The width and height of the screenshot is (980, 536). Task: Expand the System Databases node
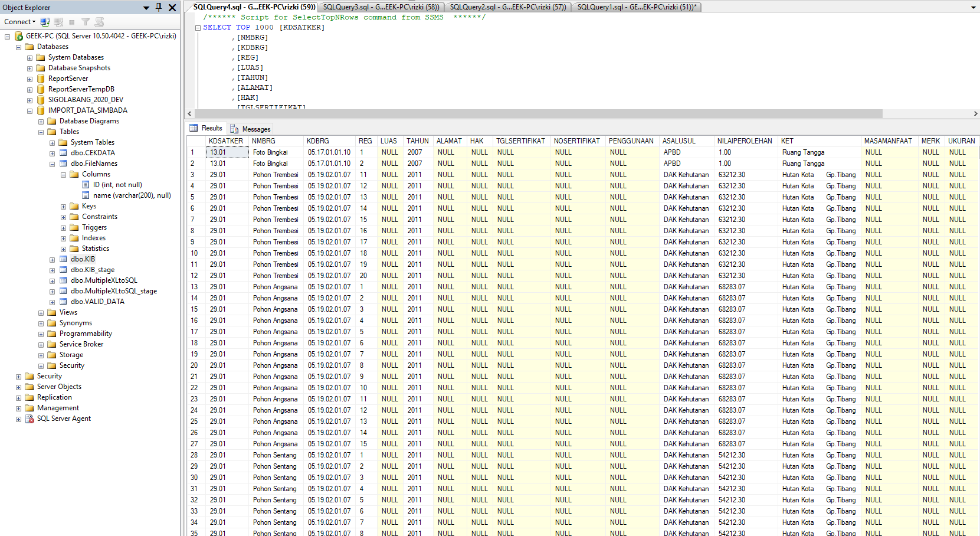(x=30, y=58)
